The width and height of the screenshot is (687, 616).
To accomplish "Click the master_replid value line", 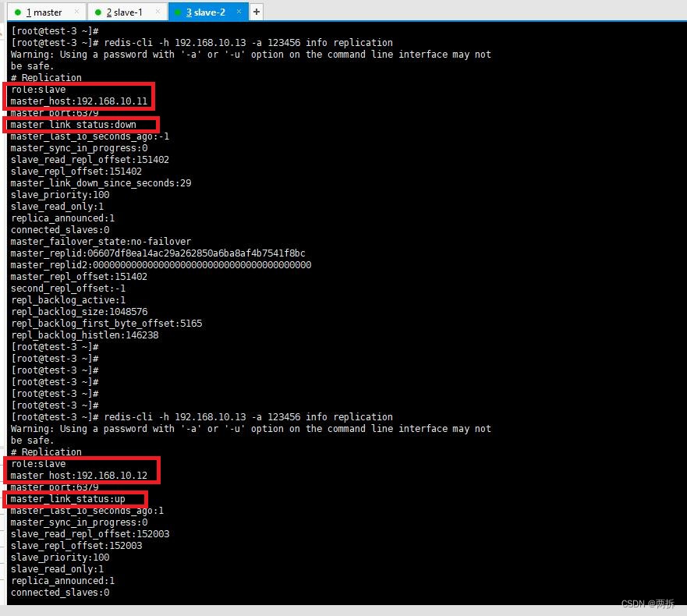I will (x=156, y=253).
